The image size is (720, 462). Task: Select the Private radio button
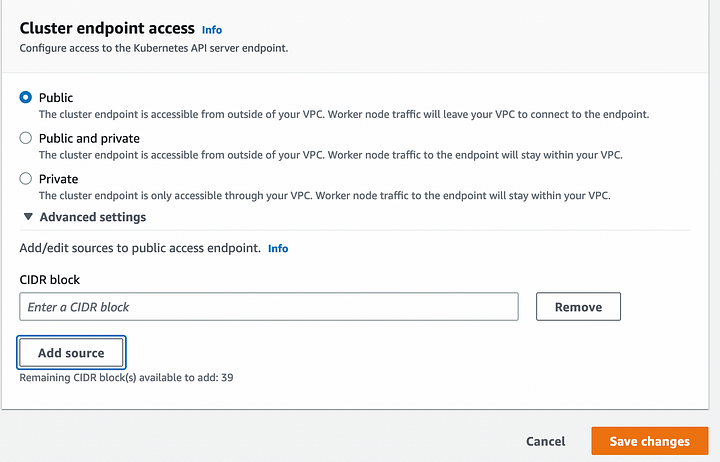click(26, 178)
